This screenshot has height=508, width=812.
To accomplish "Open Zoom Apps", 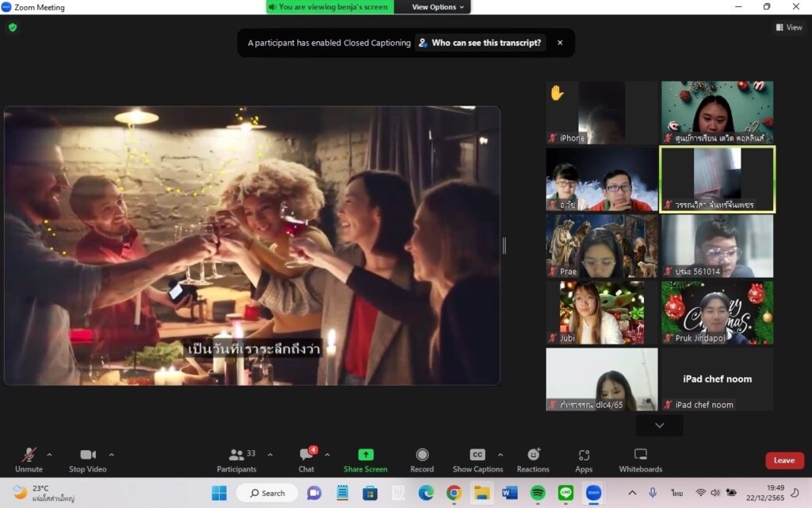I will (x=584, y=460).
